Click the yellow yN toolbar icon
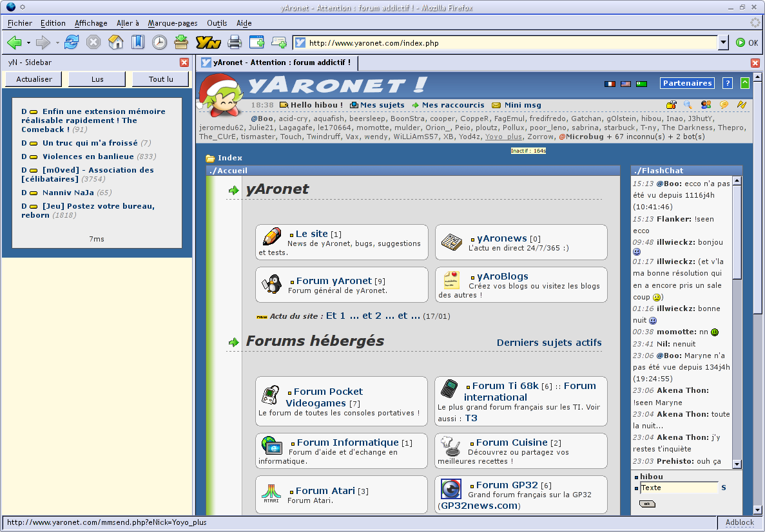This screenshot has height=532, width=765. (x=208, y=43)
